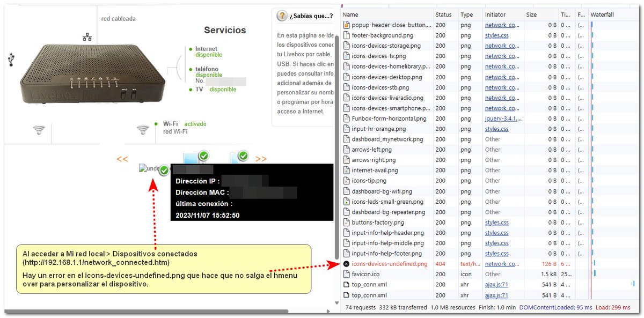Sort requests by the Status column header

tap(445, 14)
